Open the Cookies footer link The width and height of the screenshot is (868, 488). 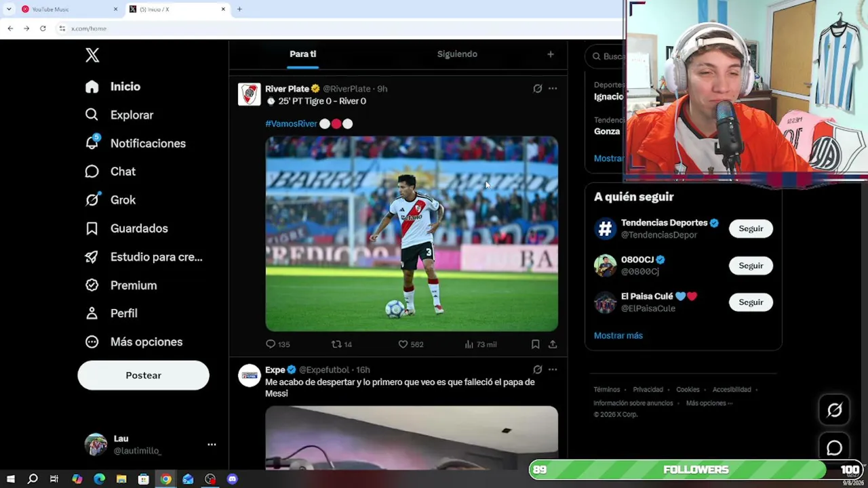[x=688, y=390]
